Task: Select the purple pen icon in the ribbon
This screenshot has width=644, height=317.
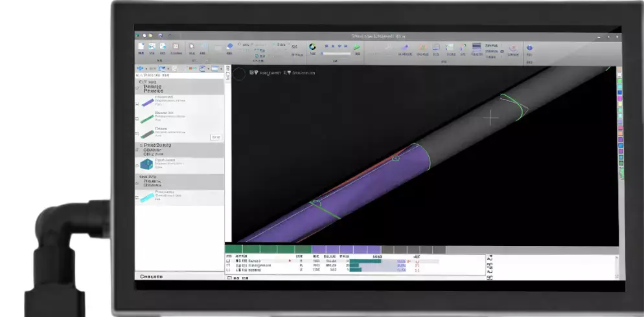Action: tap(405, 47)
